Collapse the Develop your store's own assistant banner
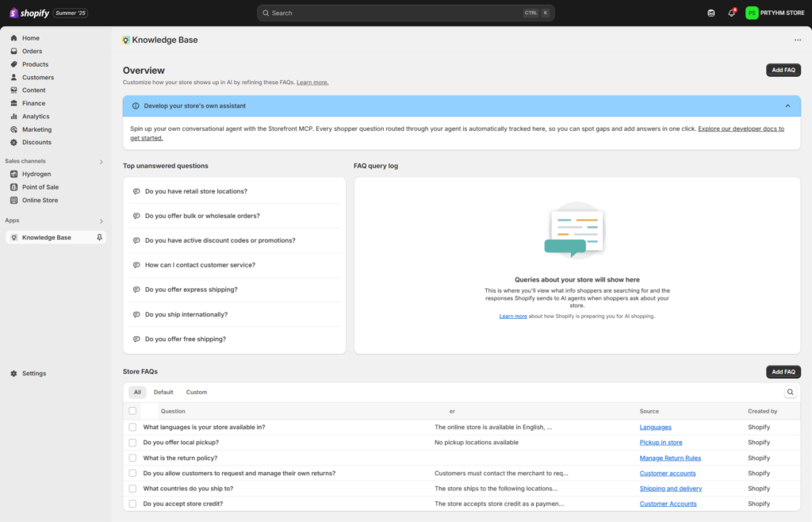This screenshot has width=812, height=522. click(x=787, y=106)
